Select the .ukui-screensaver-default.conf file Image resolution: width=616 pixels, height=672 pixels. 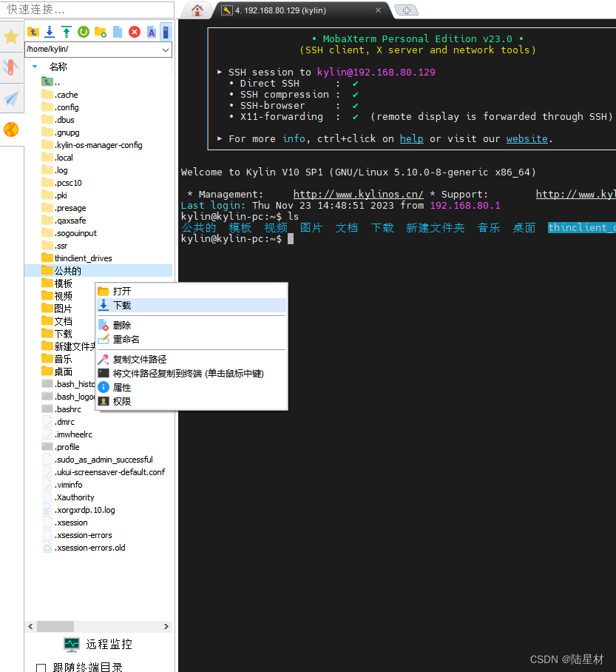pyautogui.click(x=104, y=472)
